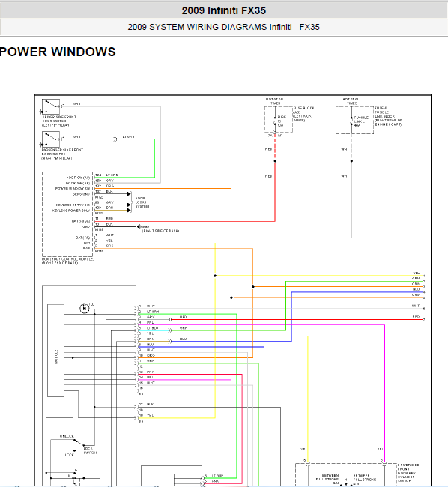Click the vertical "MODULE" box in the switch assembly
Screen dimensions: 448x487
56,351
